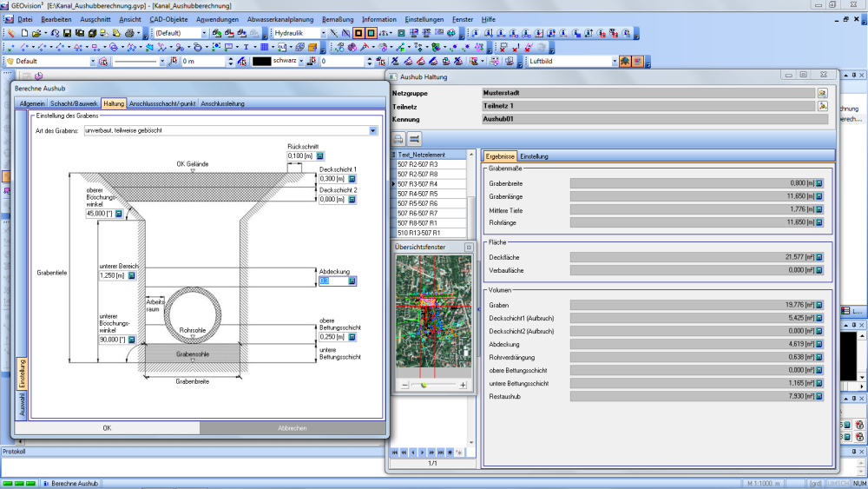Click the calculator icon next to Rückschnitt value

point(320,156)
